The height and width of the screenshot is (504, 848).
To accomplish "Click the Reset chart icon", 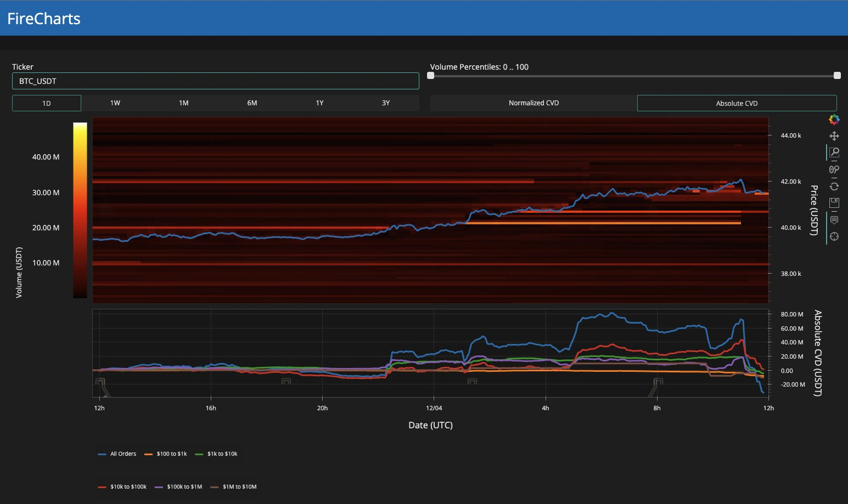I will 834,186.
